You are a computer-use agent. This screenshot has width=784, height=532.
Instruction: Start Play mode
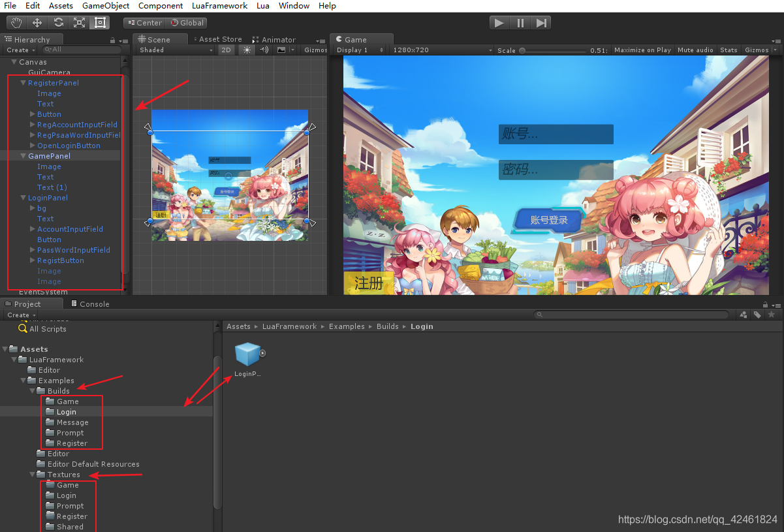(x=499, y=23)
